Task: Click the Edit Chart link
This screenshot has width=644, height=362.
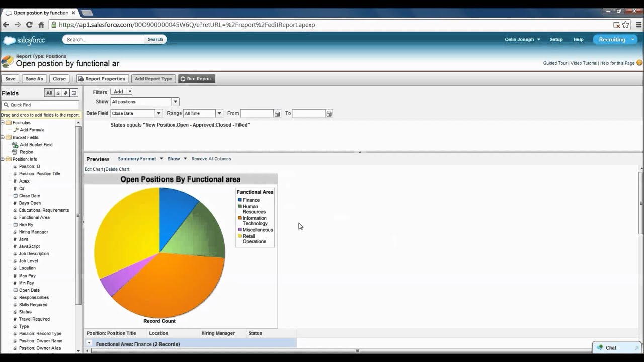Action: pyautogui.click(x=94, y=169)
